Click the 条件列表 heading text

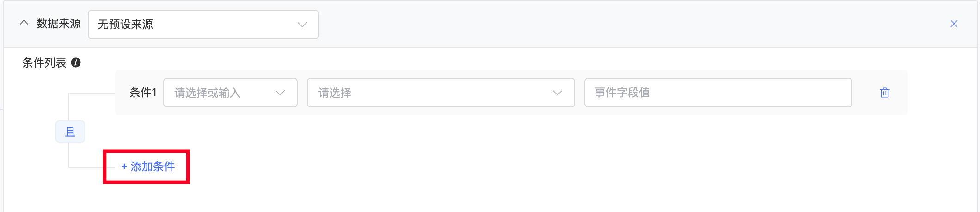tap(44, 63)
